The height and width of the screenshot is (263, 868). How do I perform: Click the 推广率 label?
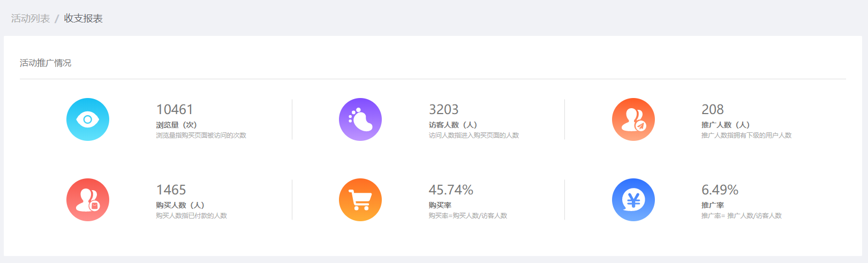click(713, 205)
